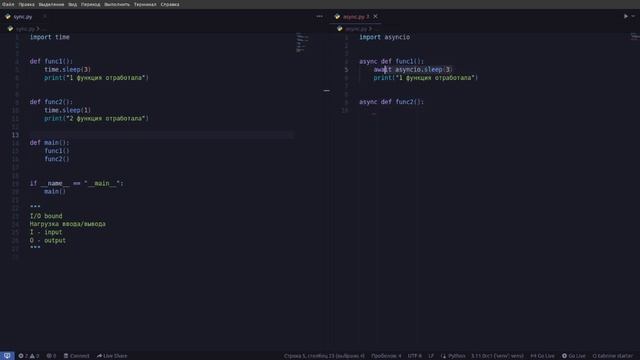The image size is (640, 360).
Task: Select async.py breadcrumb path
Action: (356, 29)
